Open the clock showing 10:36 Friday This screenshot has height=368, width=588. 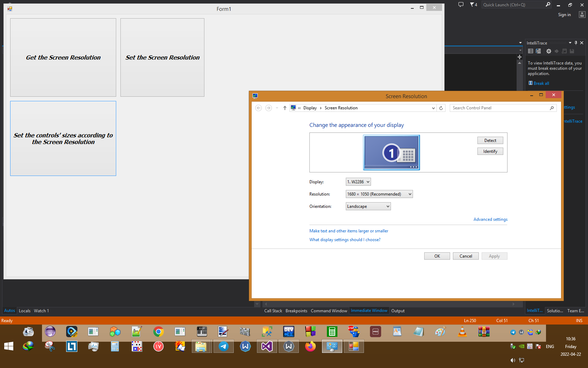(570, 347)
